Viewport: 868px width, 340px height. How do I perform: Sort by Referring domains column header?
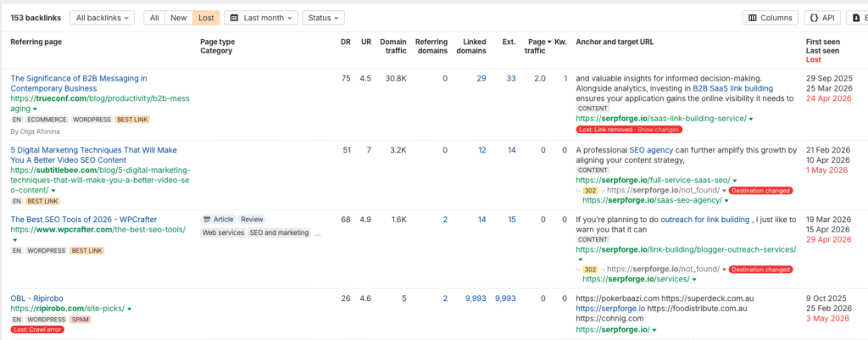[x=431, y=46]
